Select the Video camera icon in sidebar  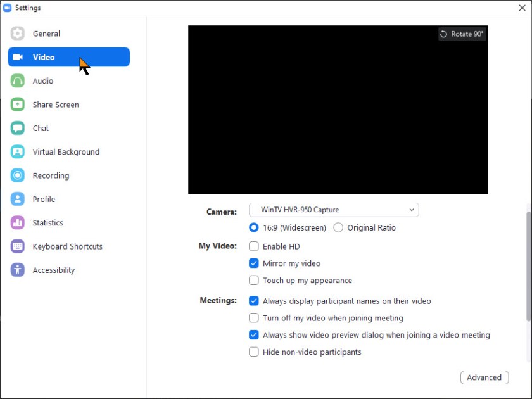[x=18, y=57]
